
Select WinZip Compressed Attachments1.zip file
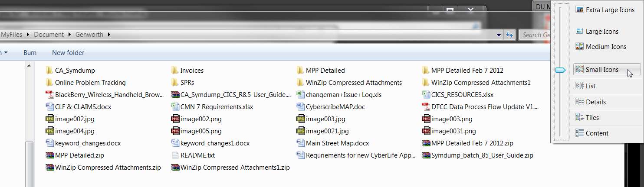pos(230,167)
